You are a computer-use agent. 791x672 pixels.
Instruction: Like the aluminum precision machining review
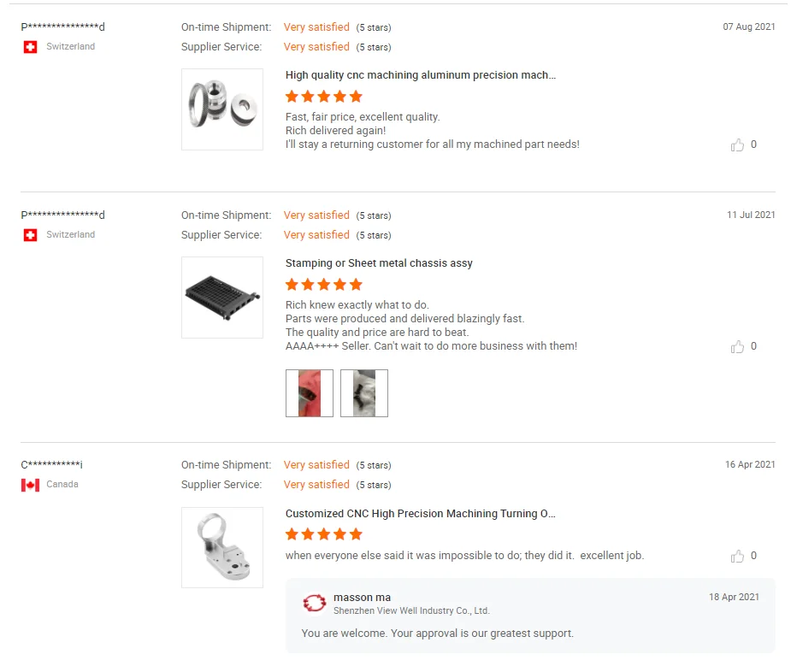pos(737,145)
